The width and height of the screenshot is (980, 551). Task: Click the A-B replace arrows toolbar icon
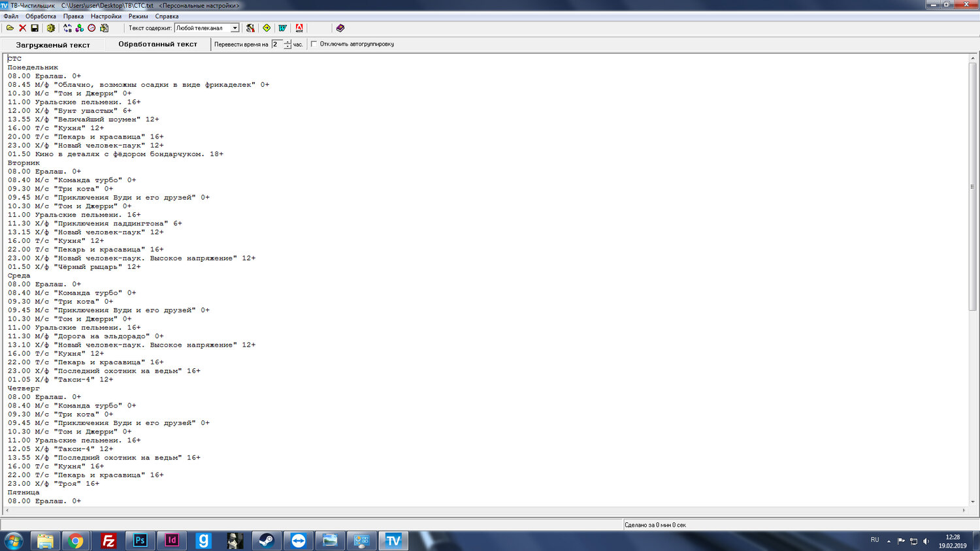tap(67, 28)
